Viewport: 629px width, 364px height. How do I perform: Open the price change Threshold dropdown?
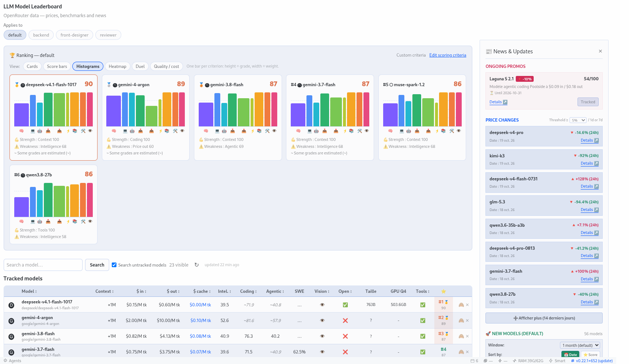578,120
